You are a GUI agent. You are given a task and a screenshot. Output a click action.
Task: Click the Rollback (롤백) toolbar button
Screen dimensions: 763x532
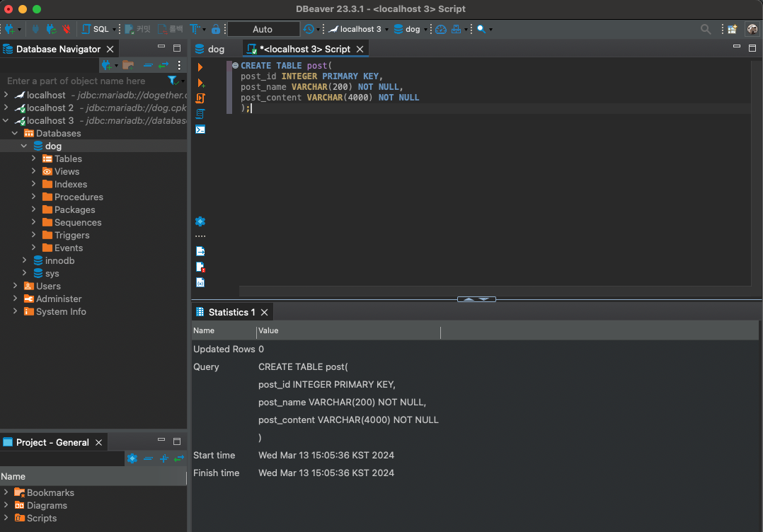[171, 29]
